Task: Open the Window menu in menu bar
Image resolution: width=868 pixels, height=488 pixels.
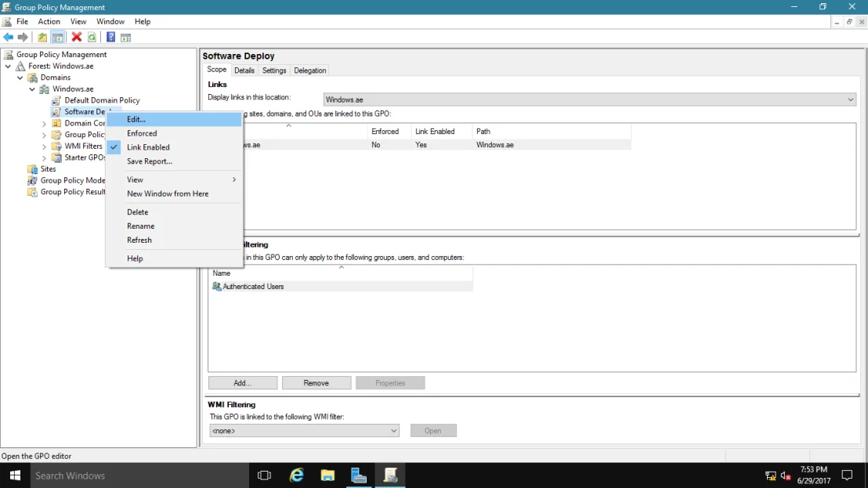Action: tap(110, 22)
